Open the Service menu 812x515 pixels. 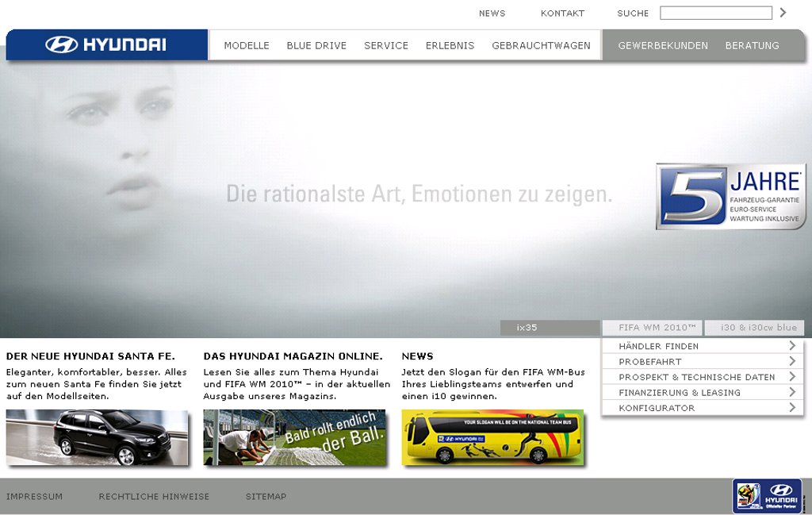click(x=386, y=45)
